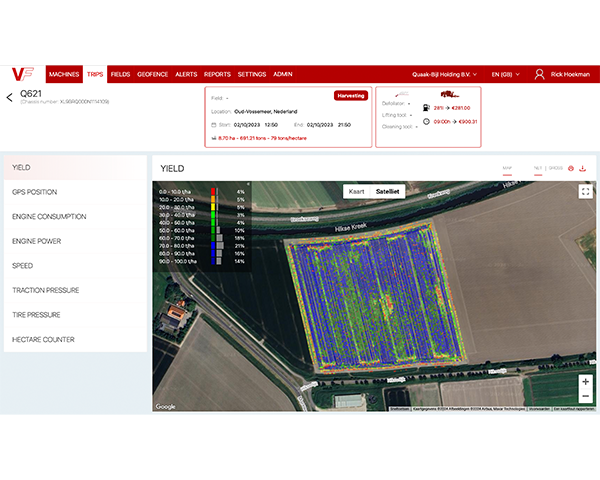
Task: Select SPEED in the sidebar
Action: 75,266
